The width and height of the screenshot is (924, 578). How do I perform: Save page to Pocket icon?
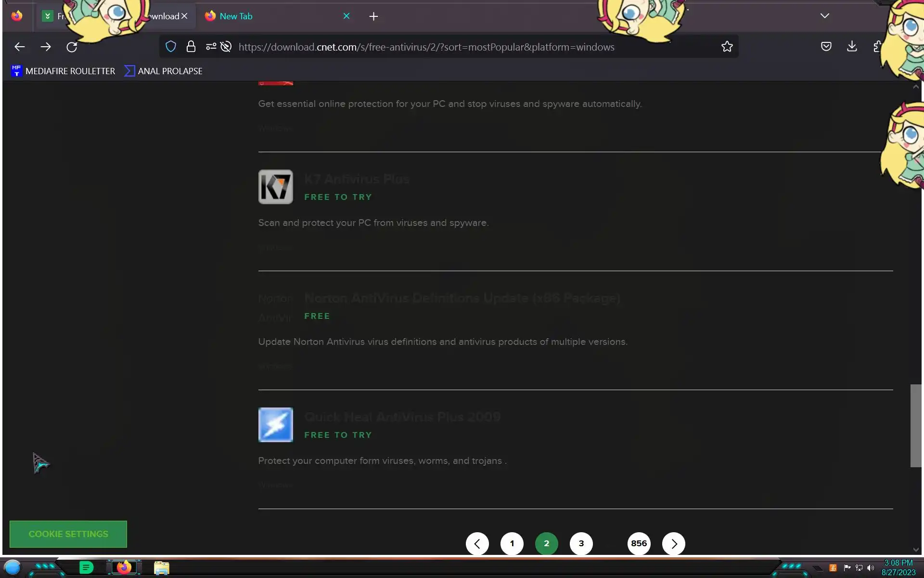pos(826,46)
